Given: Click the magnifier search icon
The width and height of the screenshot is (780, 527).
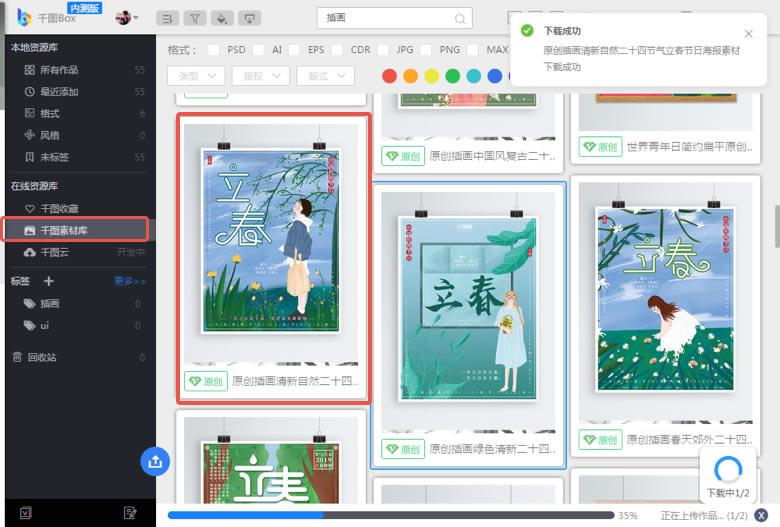Looking at the screenshot, I should (460, 19).
